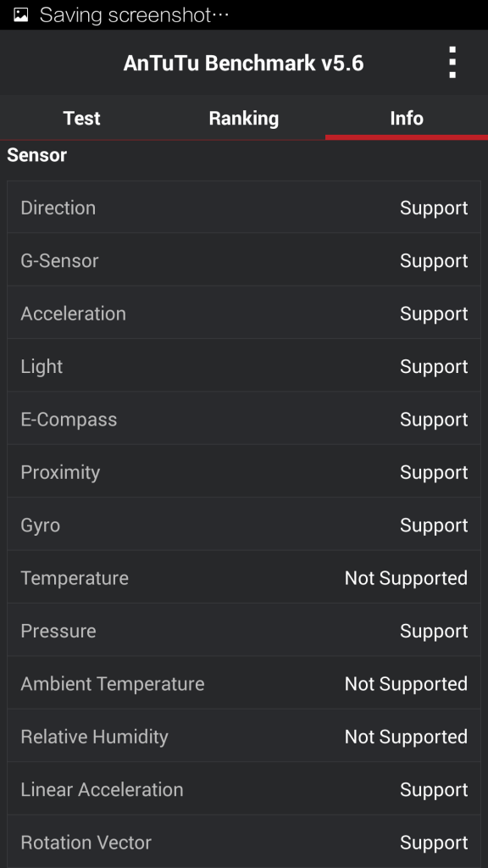Select the Gyro sensor row
The width and height of the screenshot is (488, 868).
point(244,525)
